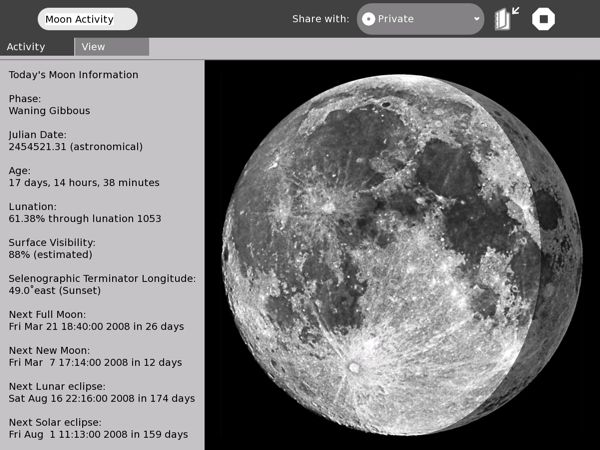Click the Moon Activity title field
Screen dimensions: 600x450
point(87,19)
